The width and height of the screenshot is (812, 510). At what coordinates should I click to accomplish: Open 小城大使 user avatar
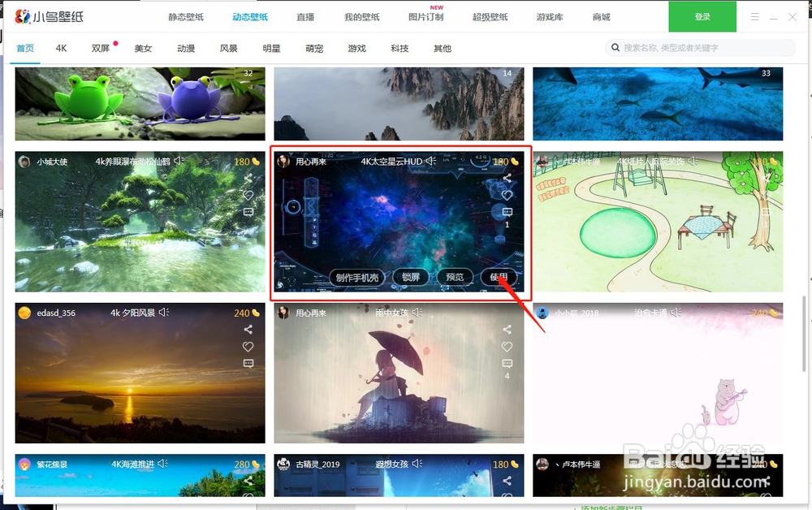pos(24,162)
